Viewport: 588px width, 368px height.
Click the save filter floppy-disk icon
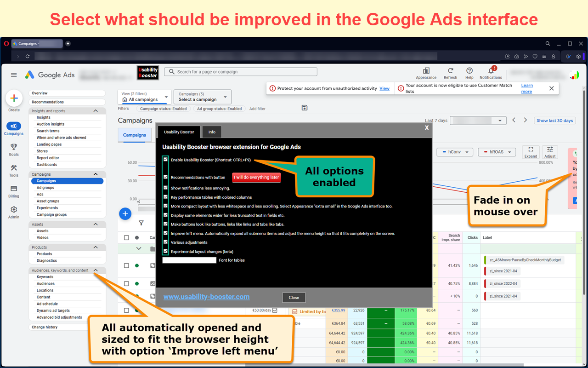pyautogui.click(x=304, y=108)
